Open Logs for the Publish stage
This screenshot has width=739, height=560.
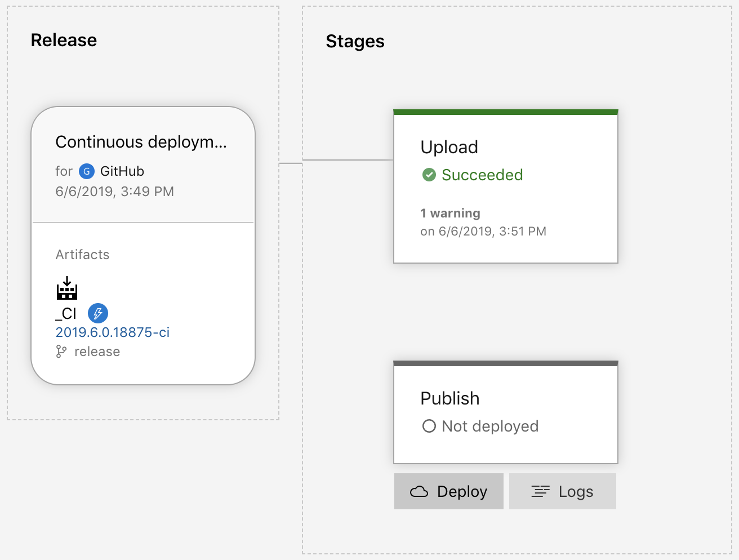[x=562, y=491]
